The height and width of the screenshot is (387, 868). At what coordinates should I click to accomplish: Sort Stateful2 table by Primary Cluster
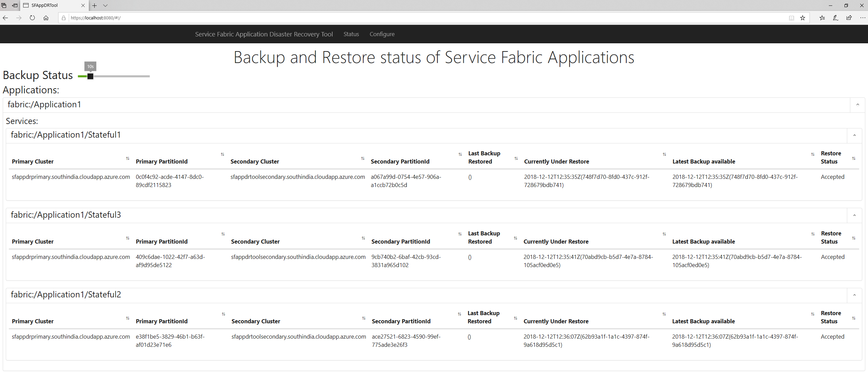[128, 318]
